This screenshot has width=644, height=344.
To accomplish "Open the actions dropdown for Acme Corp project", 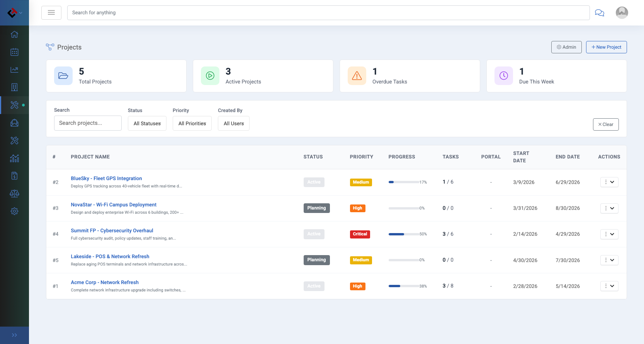I will (x=609, y=286).
